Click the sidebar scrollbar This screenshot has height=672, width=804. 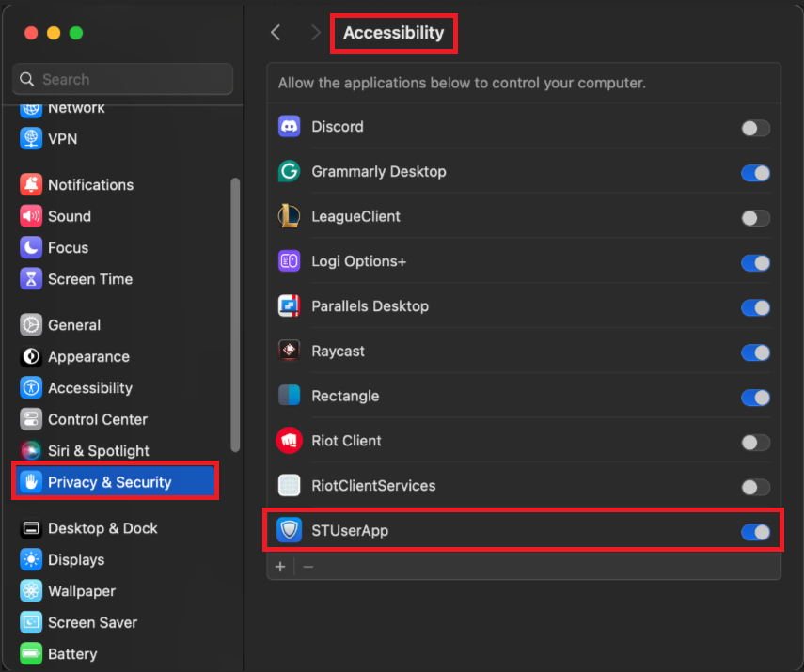click(x=235, y=315)
